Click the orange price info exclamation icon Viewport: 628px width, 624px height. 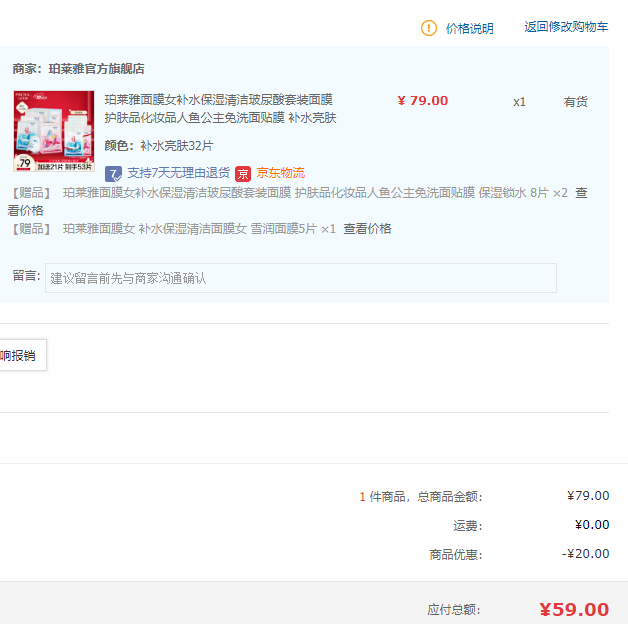tap(429, 28)
